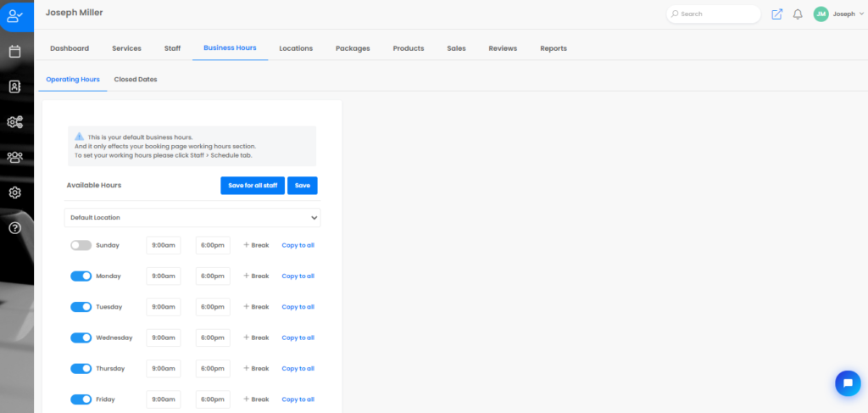
Task: Click the Search input field
Action: pyautogui.click(x=714, y=14)
